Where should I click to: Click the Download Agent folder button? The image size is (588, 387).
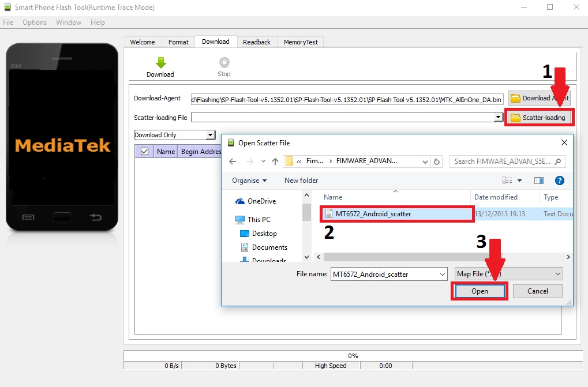coord(539,98)
